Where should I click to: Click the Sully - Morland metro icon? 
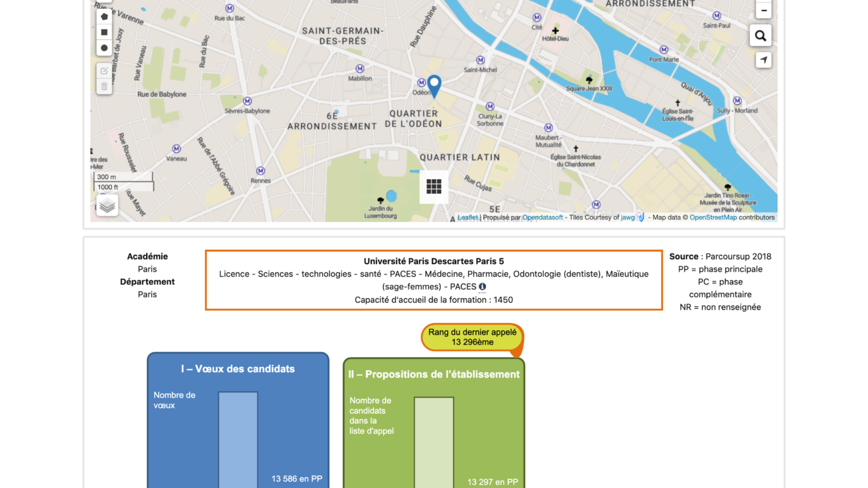pos(737,101)
